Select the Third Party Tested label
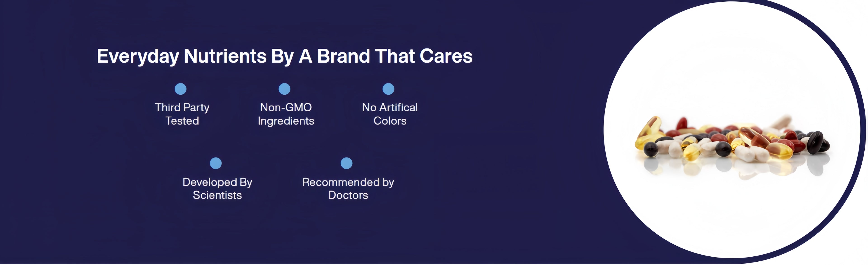This screenshot has height=265, width=868. pyautogui.click(x=182, y=114)
